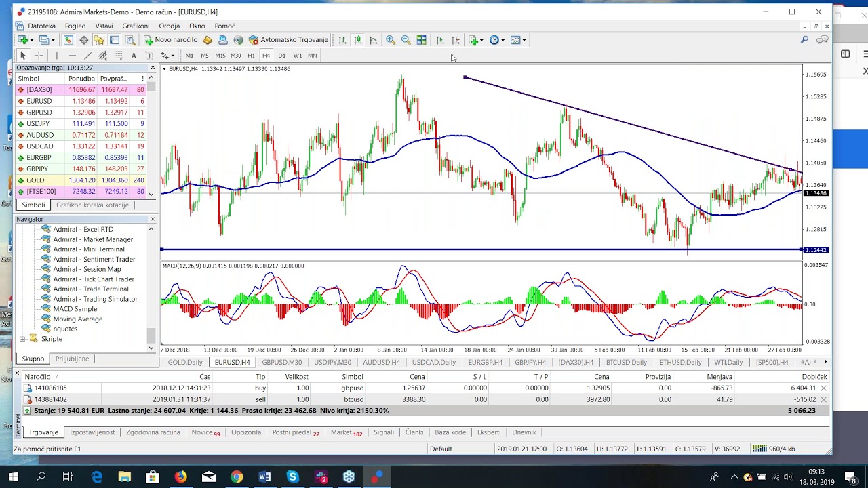Select Admiral - Trade Terminal item

[91, 289]
